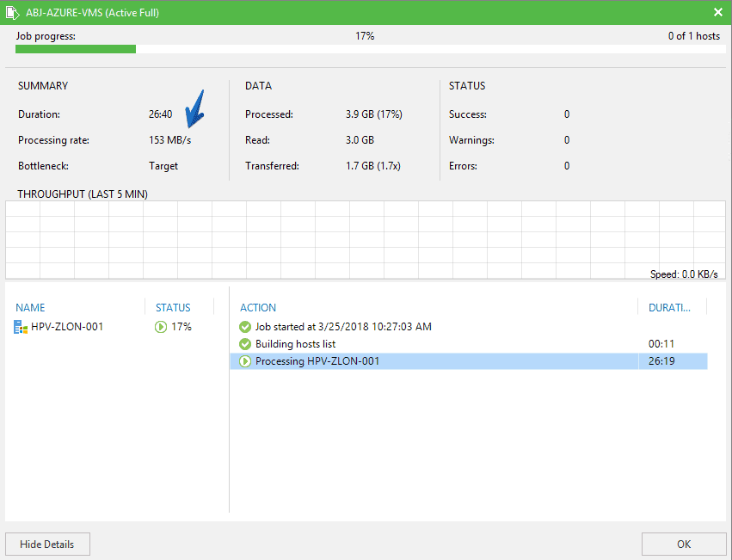Viewport: 732px width, 560px height.
Task: Sort by the STATUS column header
Action: pyautogui.click(x=173, y=307)
